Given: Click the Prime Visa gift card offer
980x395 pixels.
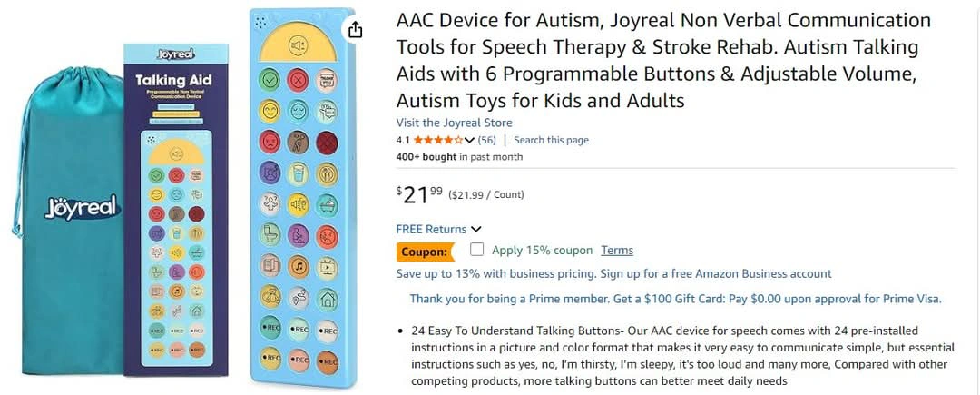Looking at the screenshot, I should [x=676, y=299].
